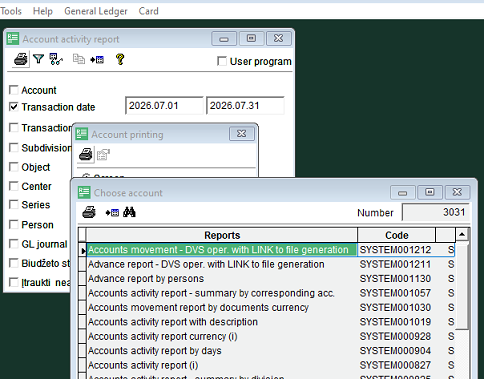484x379 pixels.
Task: Tick the Account checkbox
Action: tap(14, 90)
